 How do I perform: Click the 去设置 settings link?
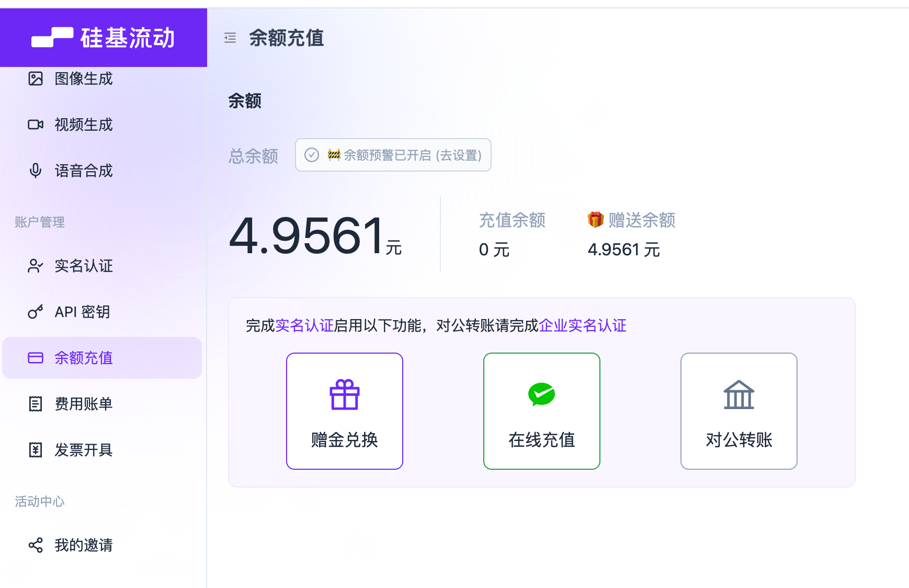point(459,155)
